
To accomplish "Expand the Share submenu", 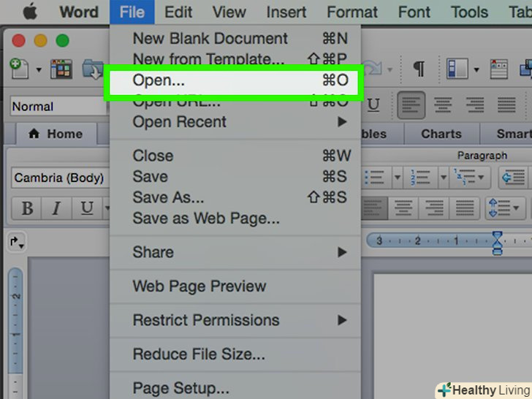I will pos(235,252).
